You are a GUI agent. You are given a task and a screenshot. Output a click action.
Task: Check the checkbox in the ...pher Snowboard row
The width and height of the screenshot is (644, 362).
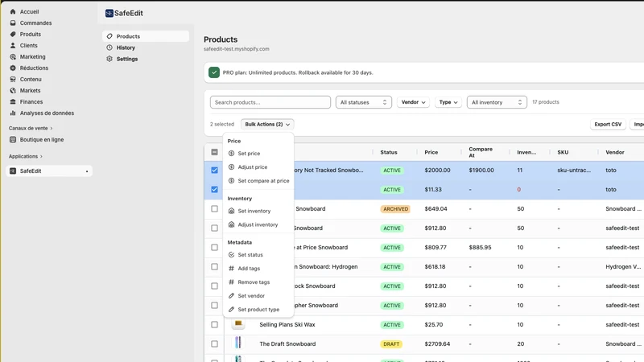click(x=214, y=305)
